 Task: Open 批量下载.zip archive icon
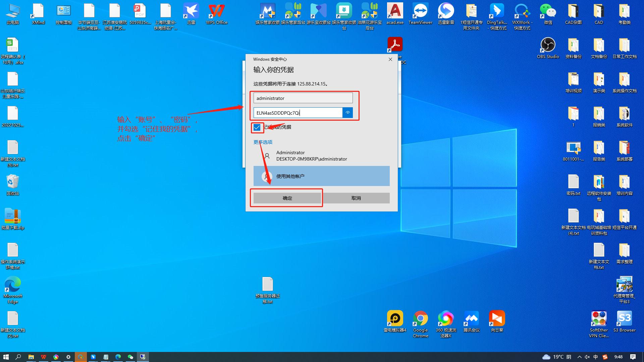(13, 219)
